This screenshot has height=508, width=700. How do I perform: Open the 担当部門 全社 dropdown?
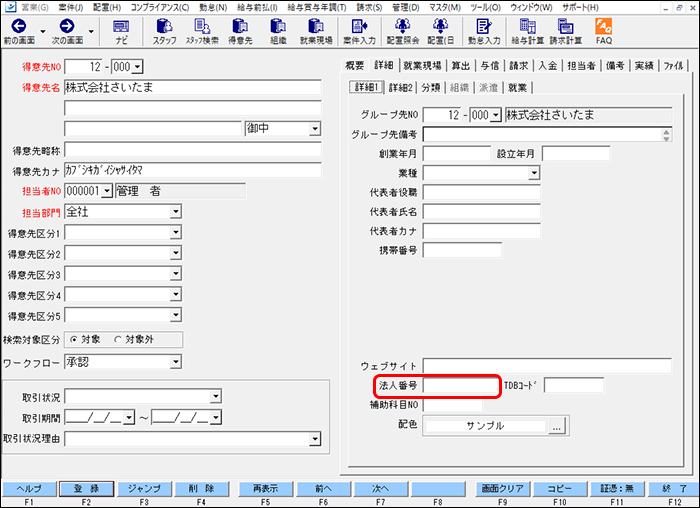tap(176, 212)
